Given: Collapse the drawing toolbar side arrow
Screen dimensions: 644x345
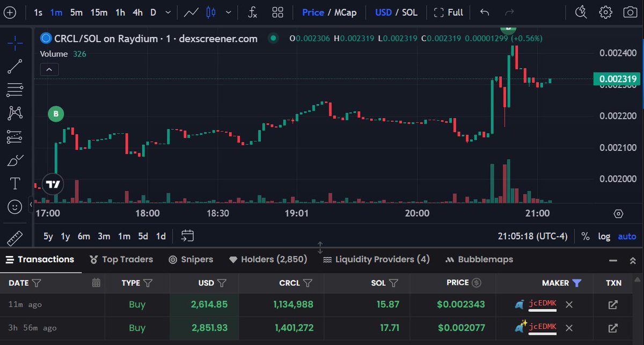Looking at the screenshot, I should (31, 204).
